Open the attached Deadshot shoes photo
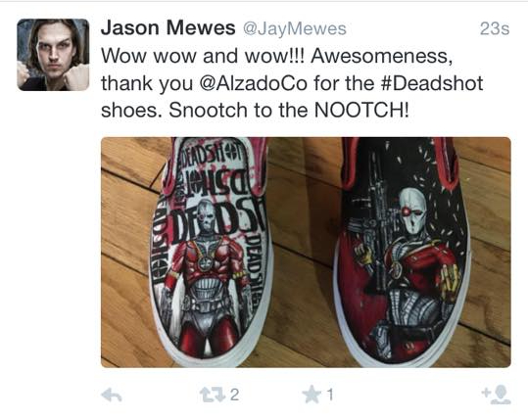 click(306, 252)
